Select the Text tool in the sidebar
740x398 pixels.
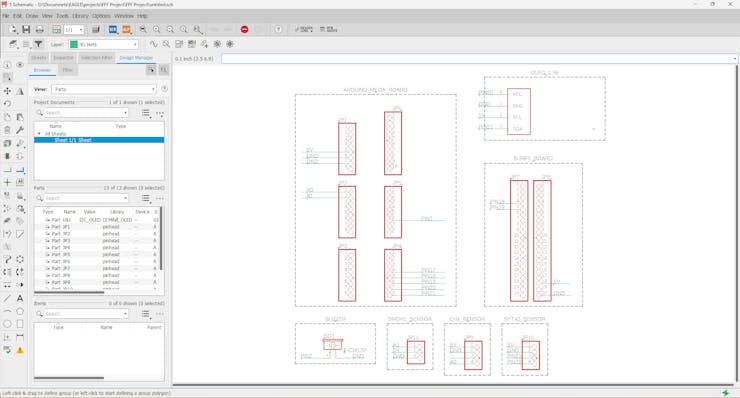point(20,298)
